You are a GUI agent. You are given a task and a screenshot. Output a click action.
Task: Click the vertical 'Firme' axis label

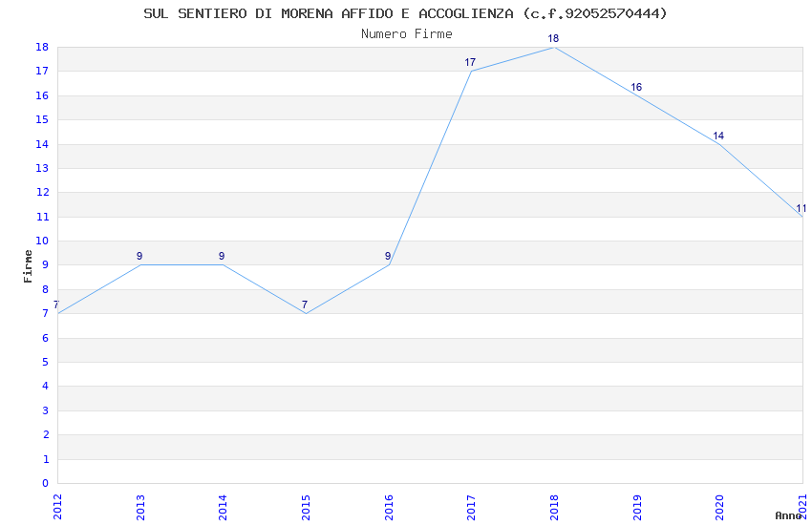pos(28,266)
